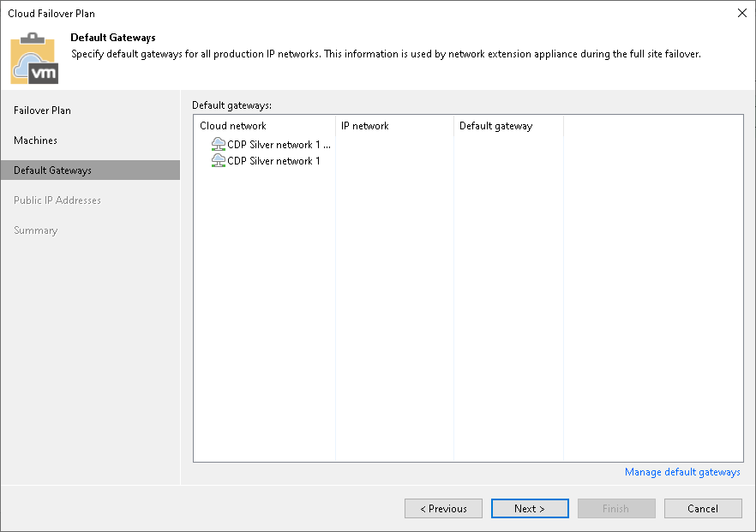Click the Public IP Addresses step
This screenshot has width=756, height=532.
pyautogui.click(x=55, y=200)
